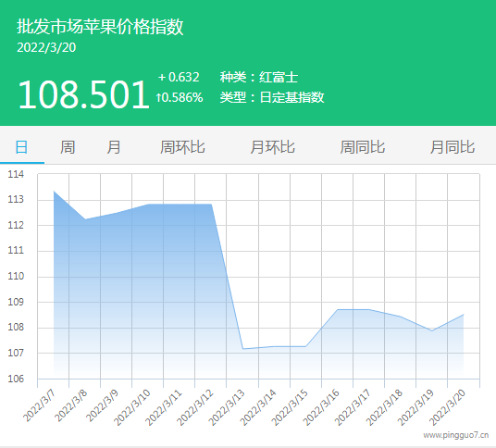496x448 pixels.
Task: Click the +0.632 change value
Action: (x=179, y=77)
